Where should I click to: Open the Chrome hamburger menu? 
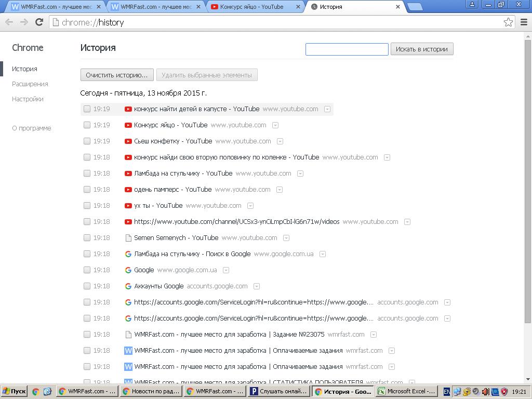(x=524, y=22)
